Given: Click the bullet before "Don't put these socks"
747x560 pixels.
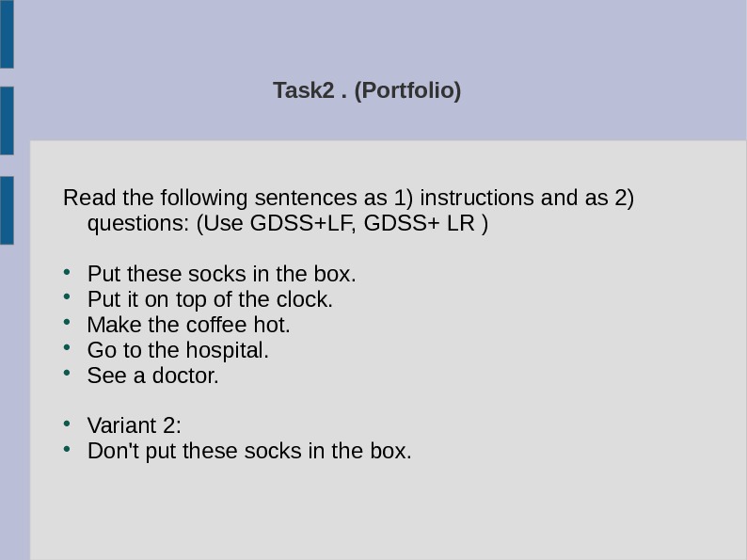Looking at the screenshot, I should pyautogui.click(x=68, y=449).
